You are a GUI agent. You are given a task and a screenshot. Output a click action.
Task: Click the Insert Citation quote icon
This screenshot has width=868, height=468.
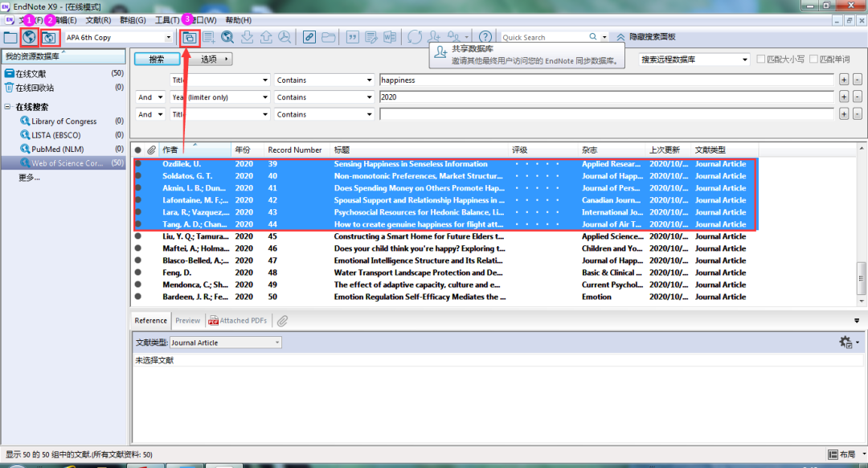[x=353, y=37]
